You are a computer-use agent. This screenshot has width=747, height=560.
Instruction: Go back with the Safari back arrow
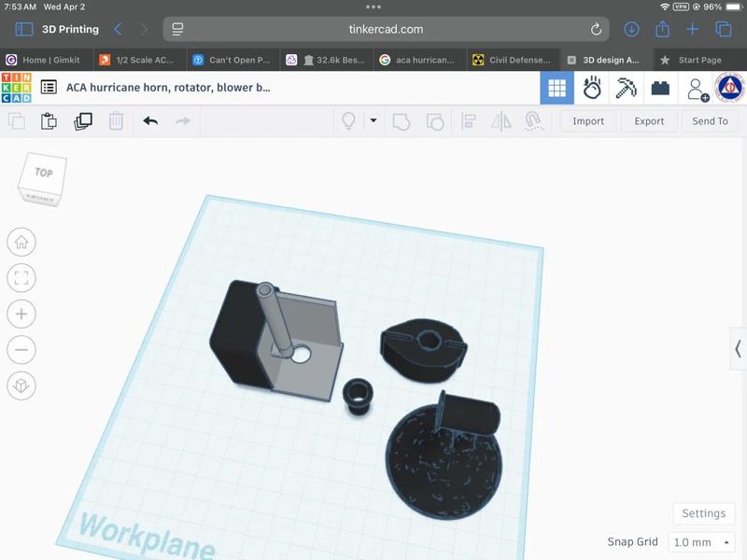pyautogui.click(x=118, y=30)
